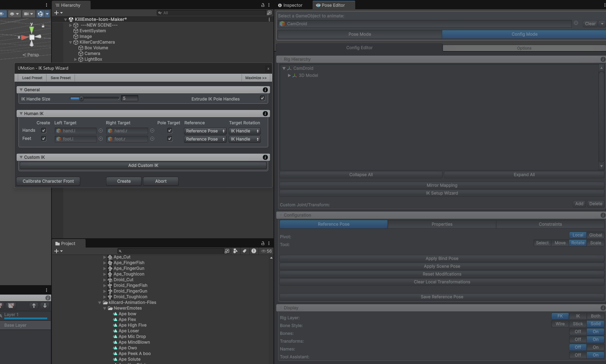Click the scene gizmo lock icon
Screen dimensions: 606x364
(43, 26)
